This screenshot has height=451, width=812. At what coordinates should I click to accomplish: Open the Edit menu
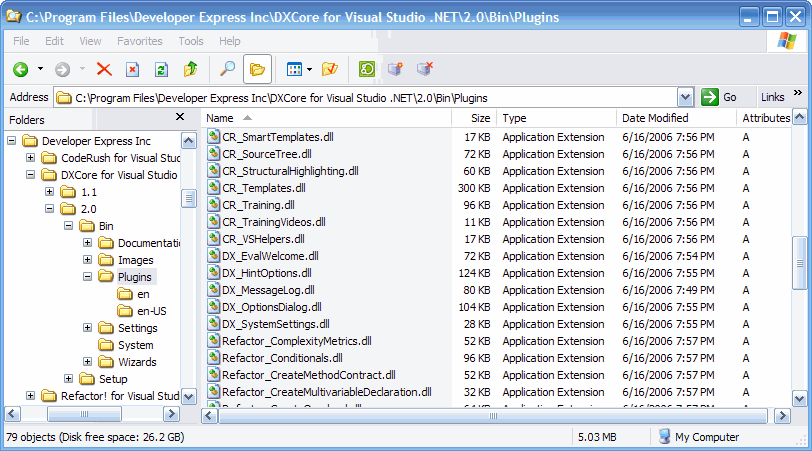pyautogui.click(x=54, y=41)
